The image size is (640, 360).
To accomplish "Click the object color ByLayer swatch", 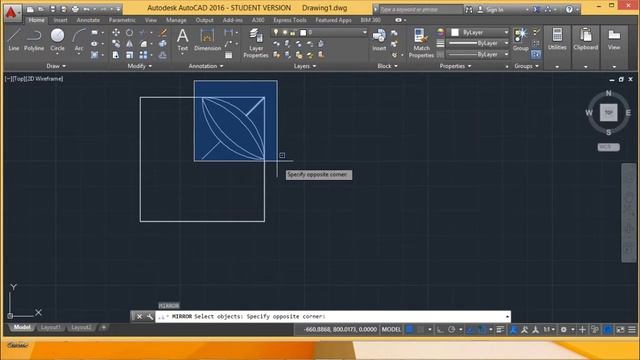I will (x=455, y=32).
